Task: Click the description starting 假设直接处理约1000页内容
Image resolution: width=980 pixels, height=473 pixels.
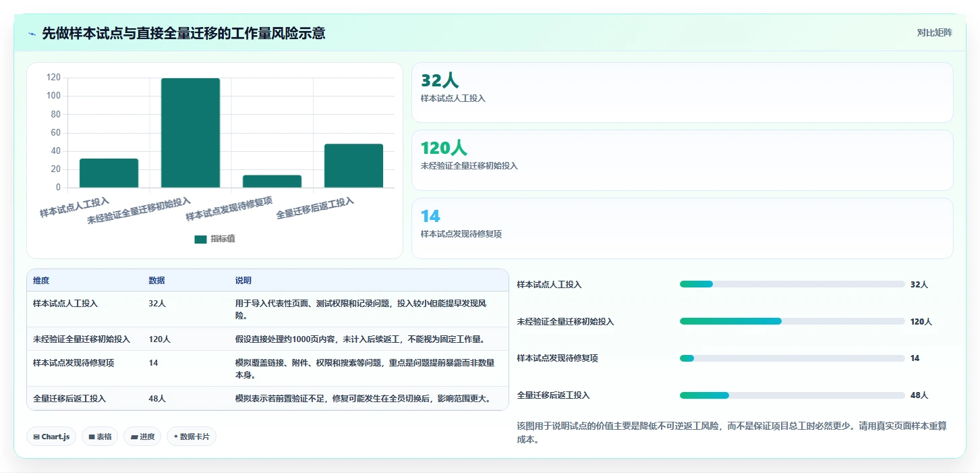Action: coord(360,339)
